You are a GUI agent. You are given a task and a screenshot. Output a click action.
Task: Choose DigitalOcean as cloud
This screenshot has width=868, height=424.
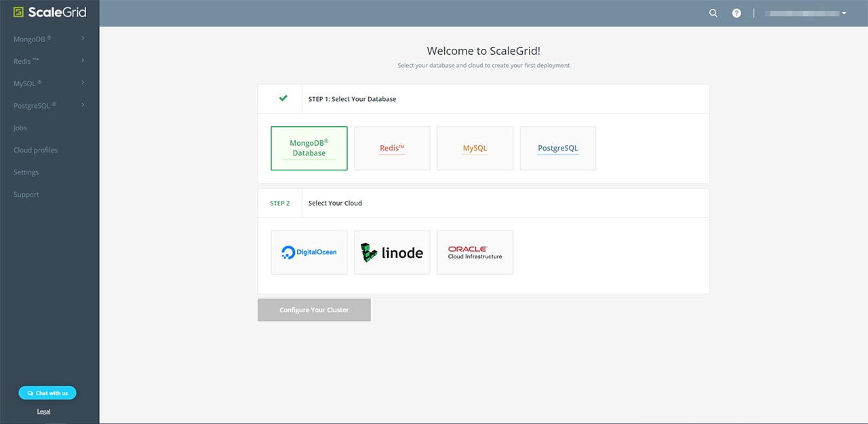tap(309, 252)
